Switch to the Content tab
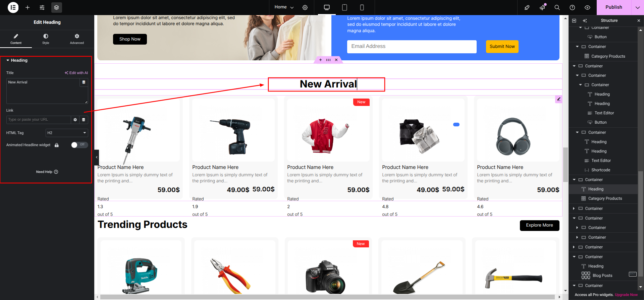This screenshot has width=644, height=300. click(16, 39)
